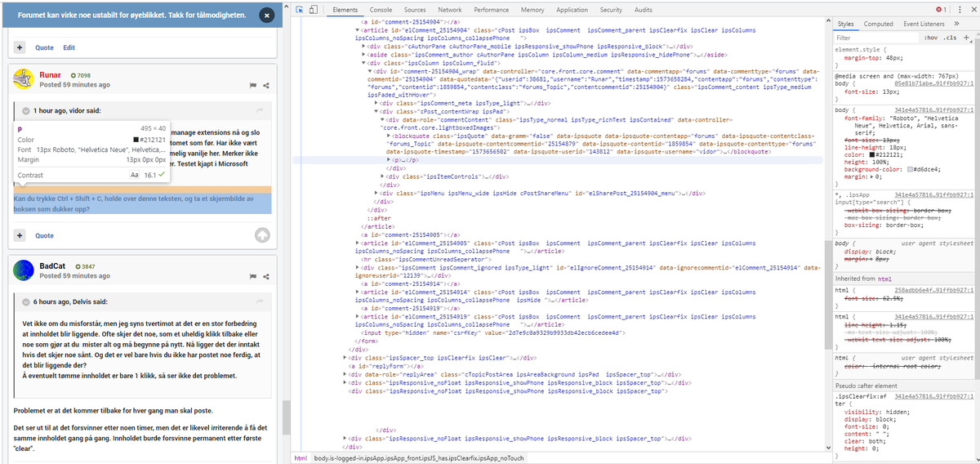Collapse the article elComment_25154904 node

[357, 29]
